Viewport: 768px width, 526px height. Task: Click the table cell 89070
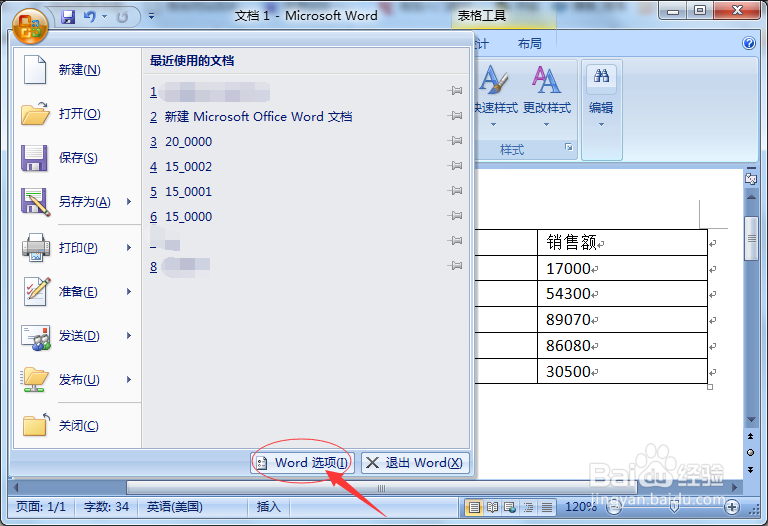coord(622,320)
